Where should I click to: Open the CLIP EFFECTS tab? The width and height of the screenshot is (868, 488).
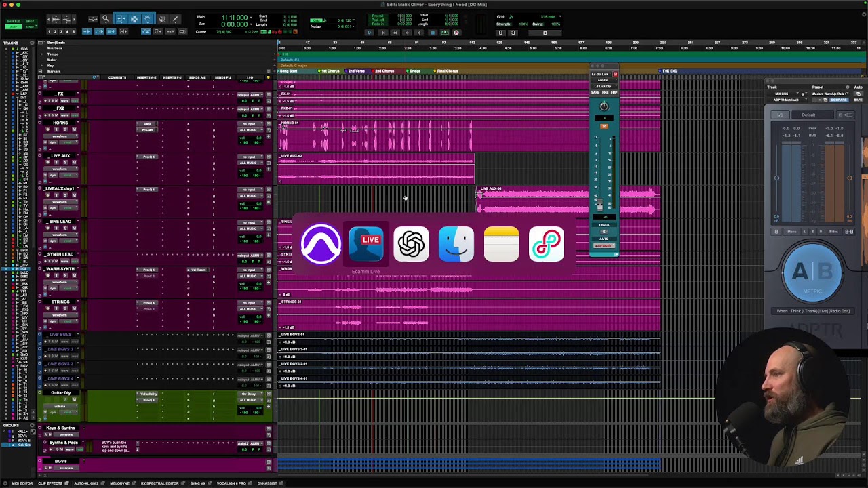click(x=52, y=483)
